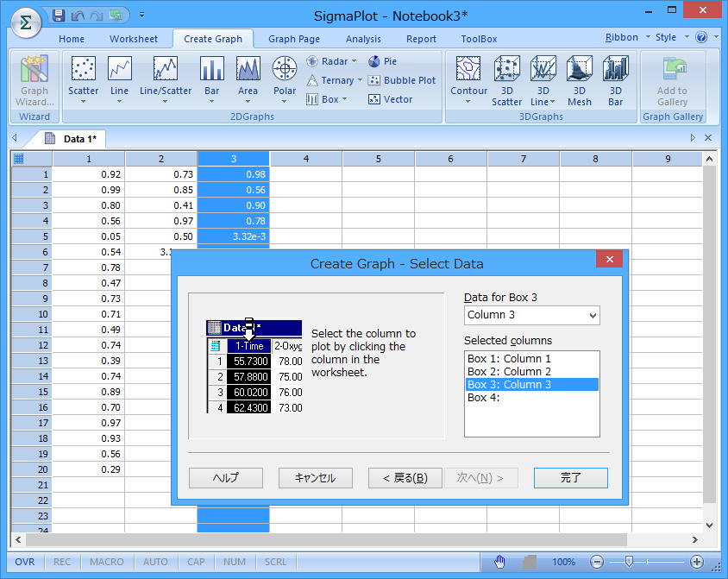
Task: Toggle NUM indicator in status bar
Action: point(235,562)
